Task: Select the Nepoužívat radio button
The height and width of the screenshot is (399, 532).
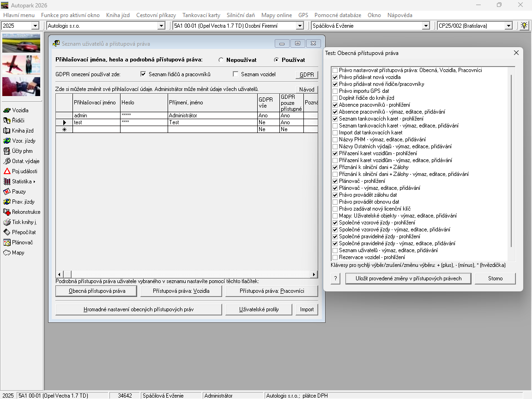Action: click(221, 60)
